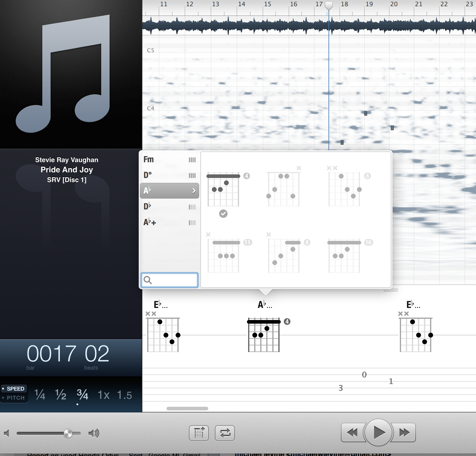
Task: Open A-flat augmented voicings grid icon
Action: [x=192, y=223]
